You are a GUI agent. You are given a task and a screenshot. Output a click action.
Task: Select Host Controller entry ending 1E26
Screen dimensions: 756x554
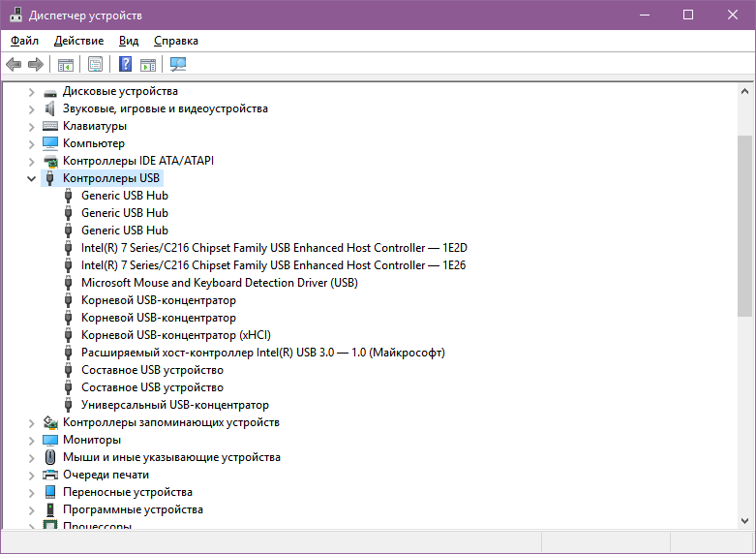tap(273, 265)
